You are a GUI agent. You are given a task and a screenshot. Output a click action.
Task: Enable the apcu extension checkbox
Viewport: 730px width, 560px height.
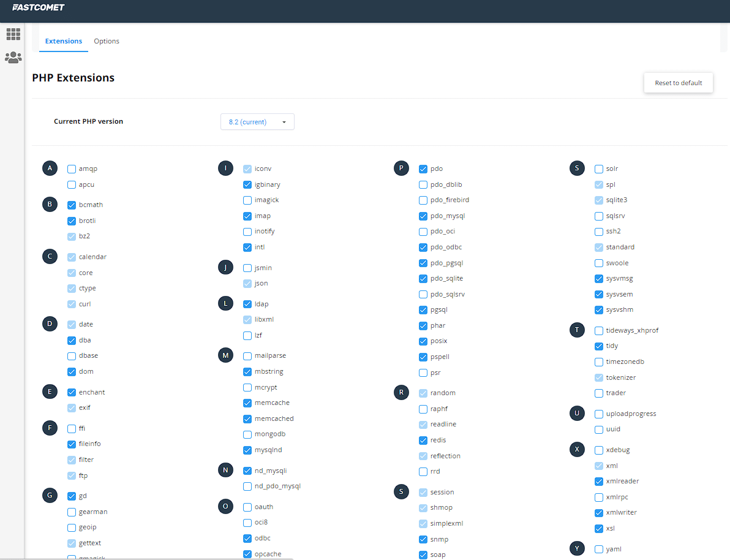pyautogui.click(x=72, y=185)
